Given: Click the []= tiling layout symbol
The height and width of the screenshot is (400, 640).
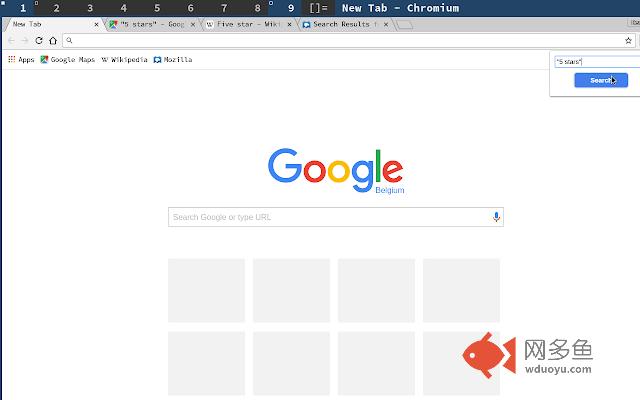Looking at the screenshot, I should pyautogui.click(x=318, y=8).
